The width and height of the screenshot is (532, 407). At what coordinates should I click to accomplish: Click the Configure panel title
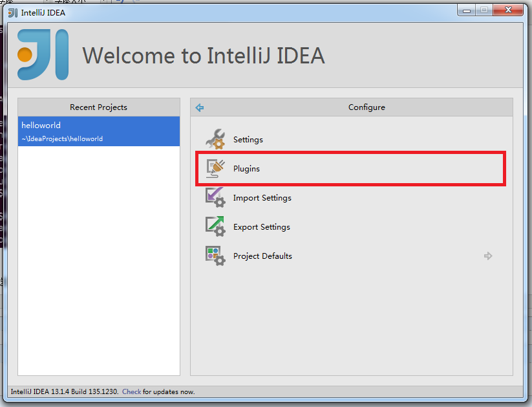367,107
